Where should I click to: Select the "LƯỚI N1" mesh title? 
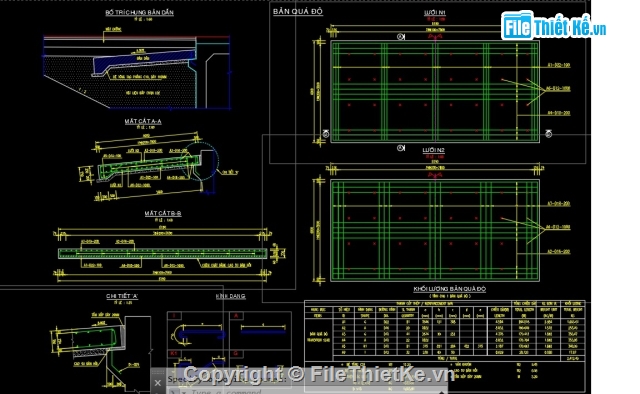coord(434,13)
